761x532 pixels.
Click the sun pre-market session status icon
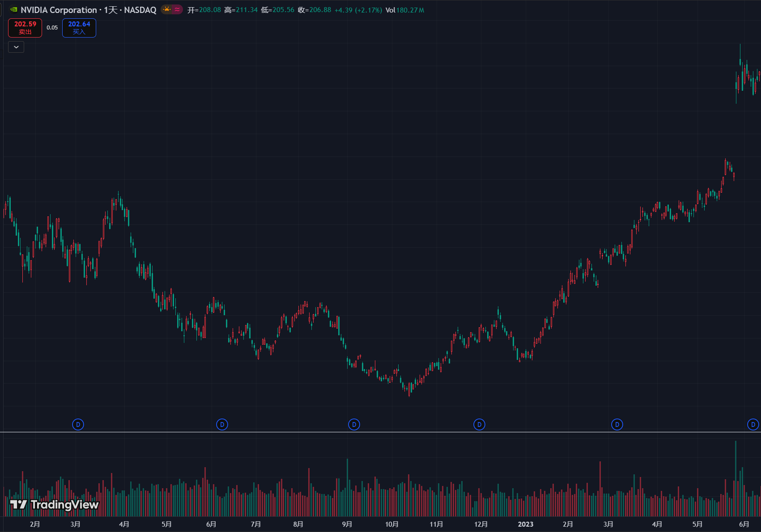pos(167,9)
